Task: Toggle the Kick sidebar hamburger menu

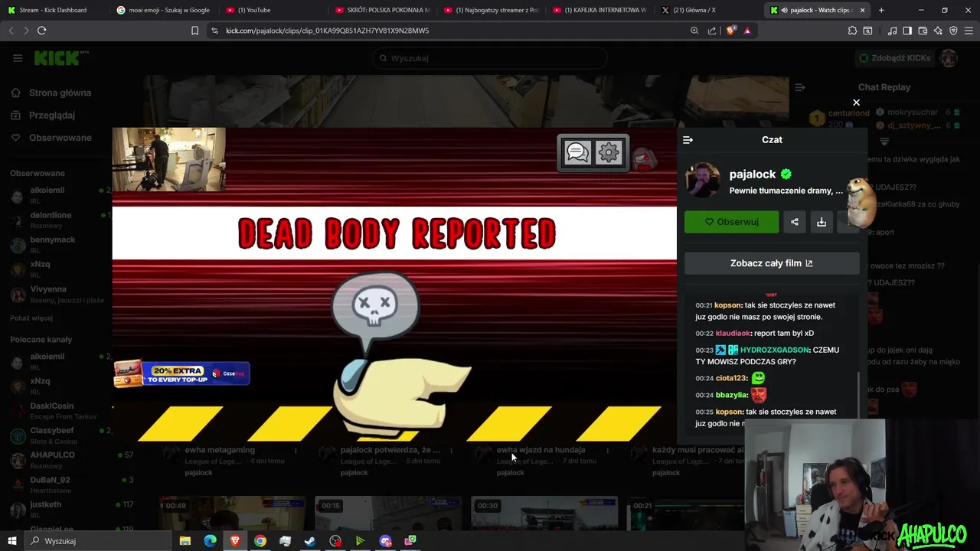Action: click(18, 58)
